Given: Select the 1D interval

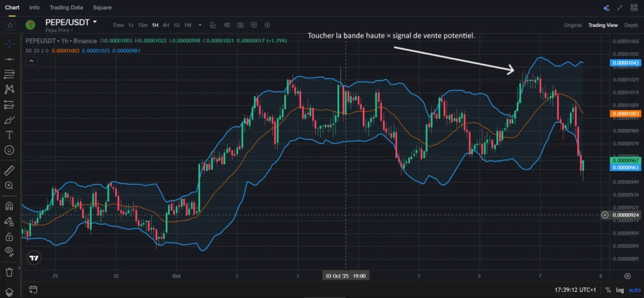Looking at the screenshot, I should point(176,25).
